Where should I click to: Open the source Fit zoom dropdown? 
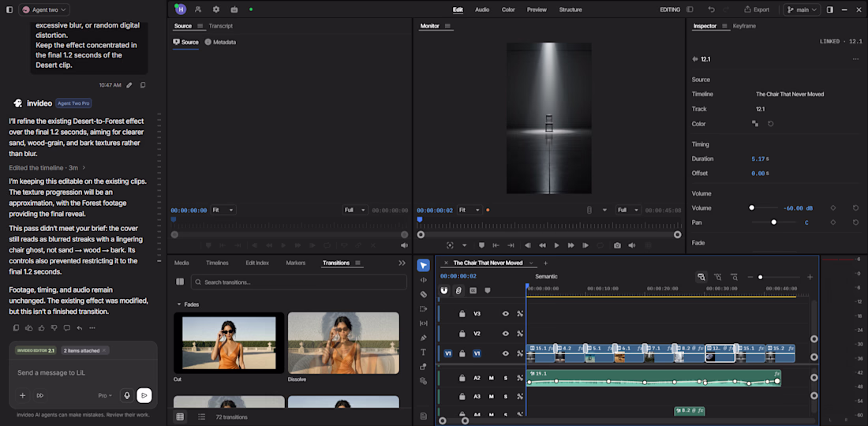point(223,210)
